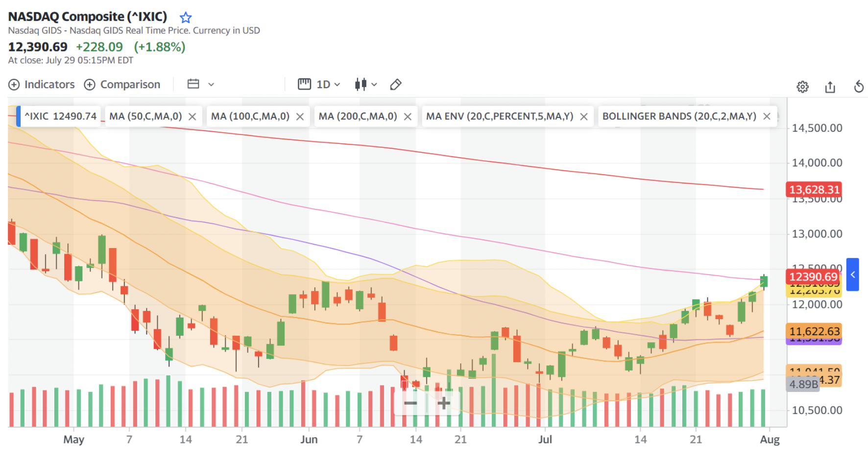
Task: Click the Jul label on time axis
Action: (x=545, y=440)
